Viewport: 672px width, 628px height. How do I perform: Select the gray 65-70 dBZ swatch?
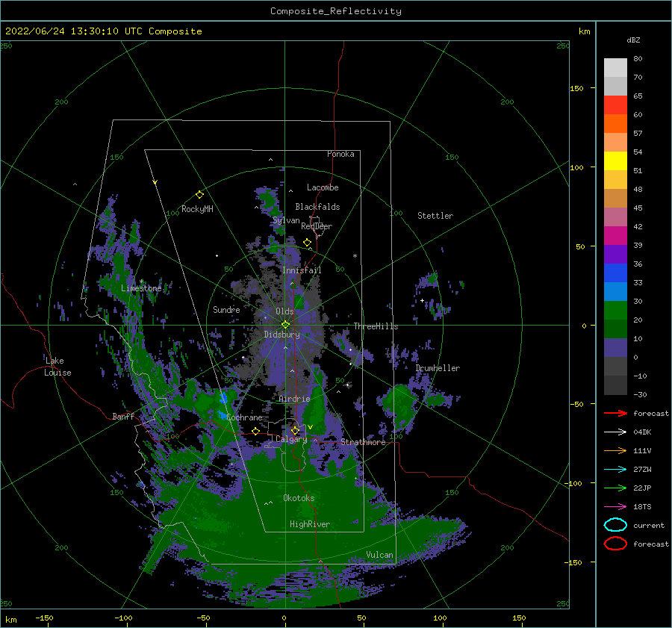tap(615, 86)
